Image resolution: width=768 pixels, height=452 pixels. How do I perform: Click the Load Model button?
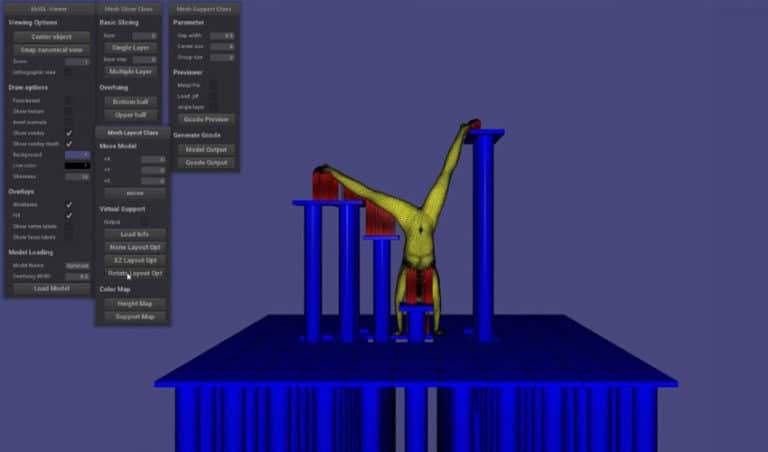click(x=52, y=289)
